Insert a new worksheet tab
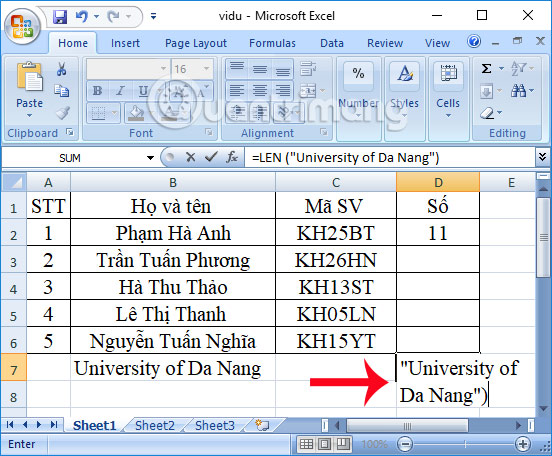This screenshot has width=552, height=456. [262, 425]
